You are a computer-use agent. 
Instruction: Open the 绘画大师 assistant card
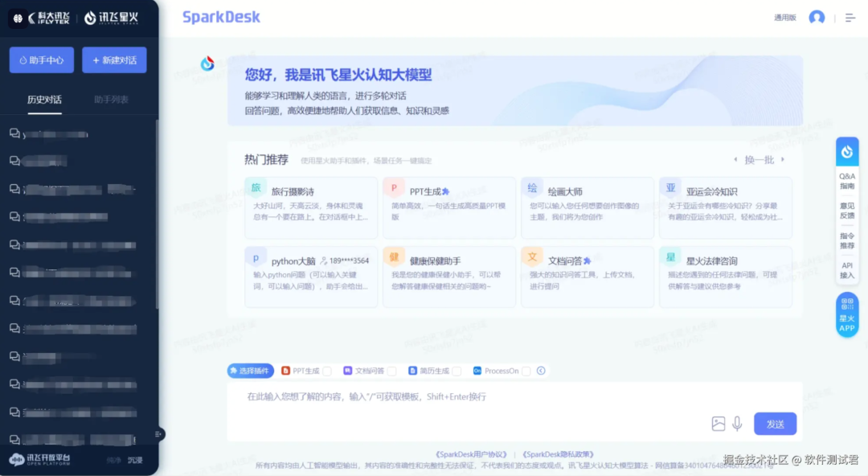(x=588, y=207)
